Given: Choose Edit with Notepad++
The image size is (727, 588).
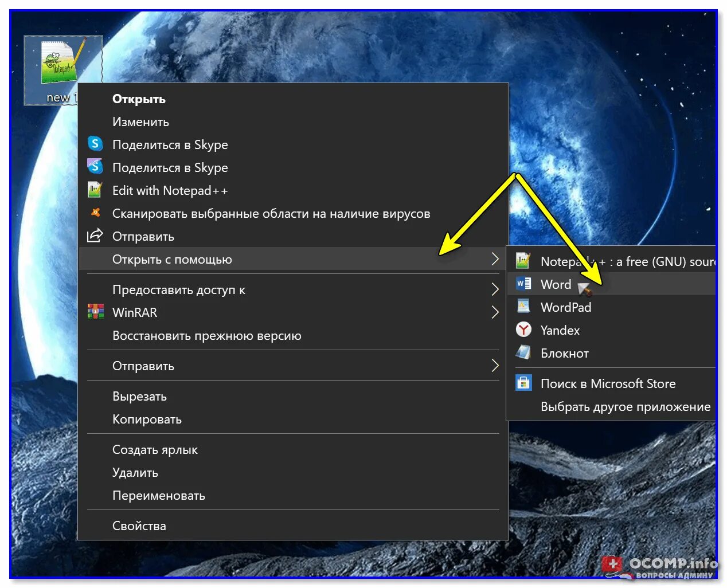Looking at the screenshot, I should point(293,190).
